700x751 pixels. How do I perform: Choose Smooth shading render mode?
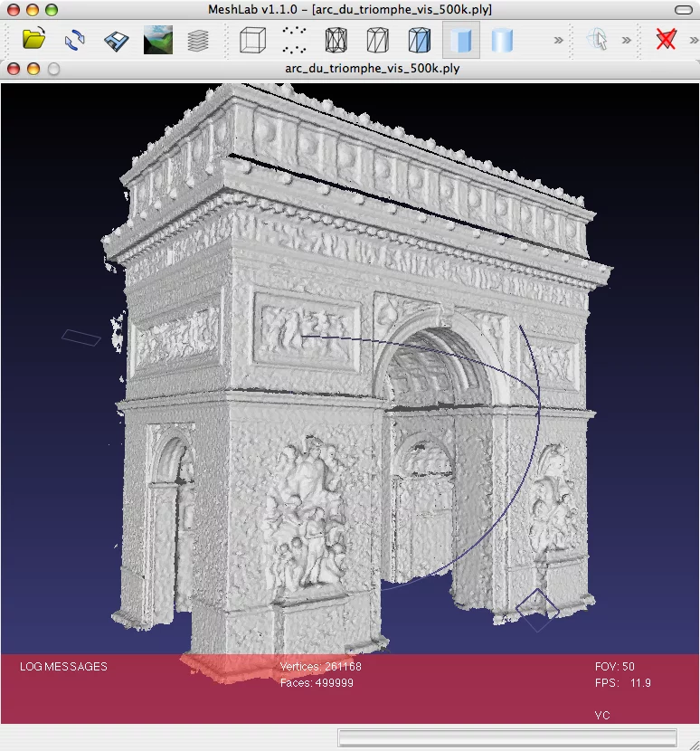[502, 40]
